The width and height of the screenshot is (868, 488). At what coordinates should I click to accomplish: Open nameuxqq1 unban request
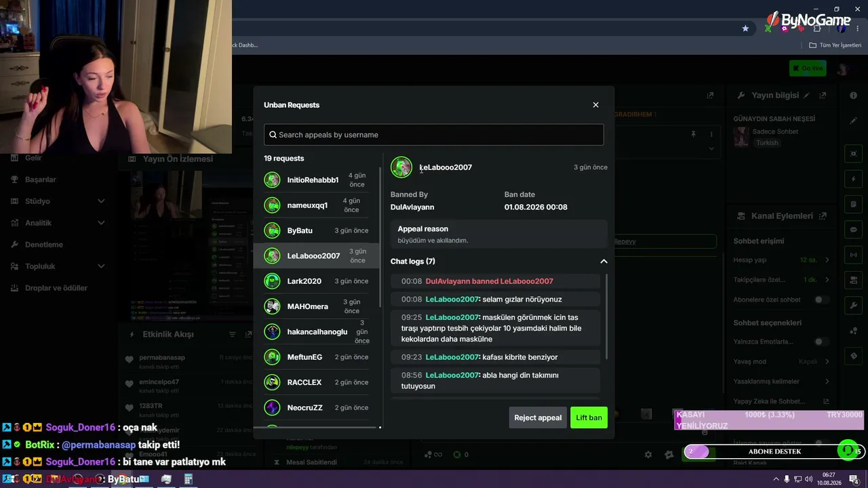click(316, 205)
